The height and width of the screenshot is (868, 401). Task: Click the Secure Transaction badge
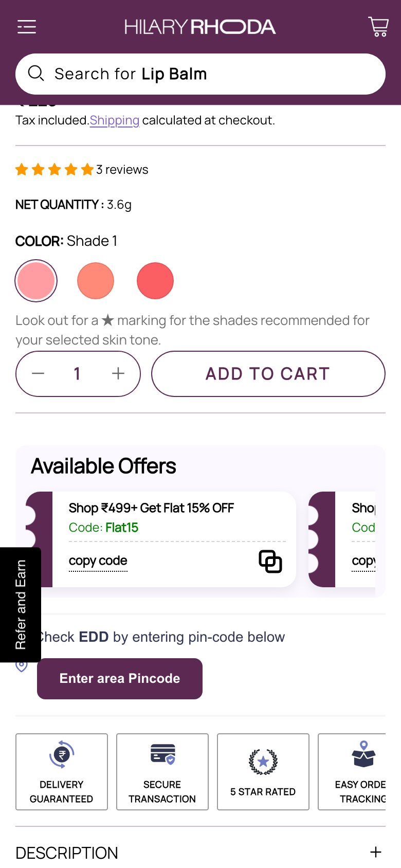tap(162, 771)
